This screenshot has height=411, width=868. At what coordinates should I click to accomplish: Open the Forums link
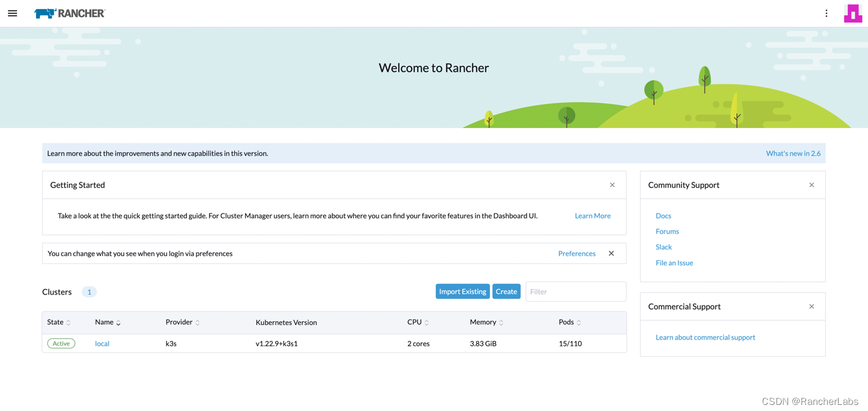point(667,231)
